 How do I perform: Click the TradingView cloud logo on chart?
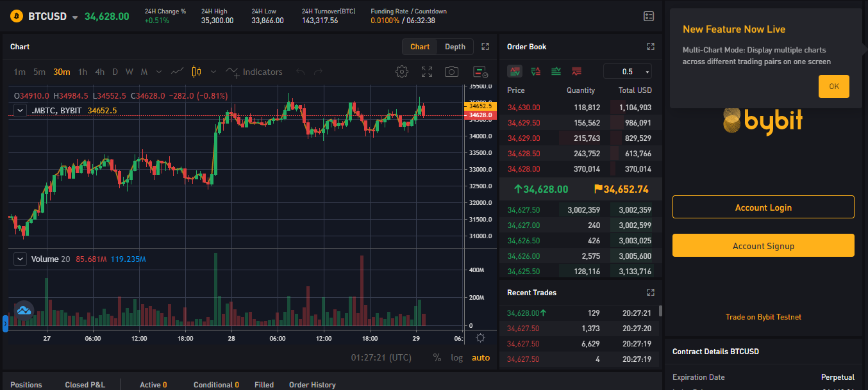pyautogui.click(x=24, y=310)
